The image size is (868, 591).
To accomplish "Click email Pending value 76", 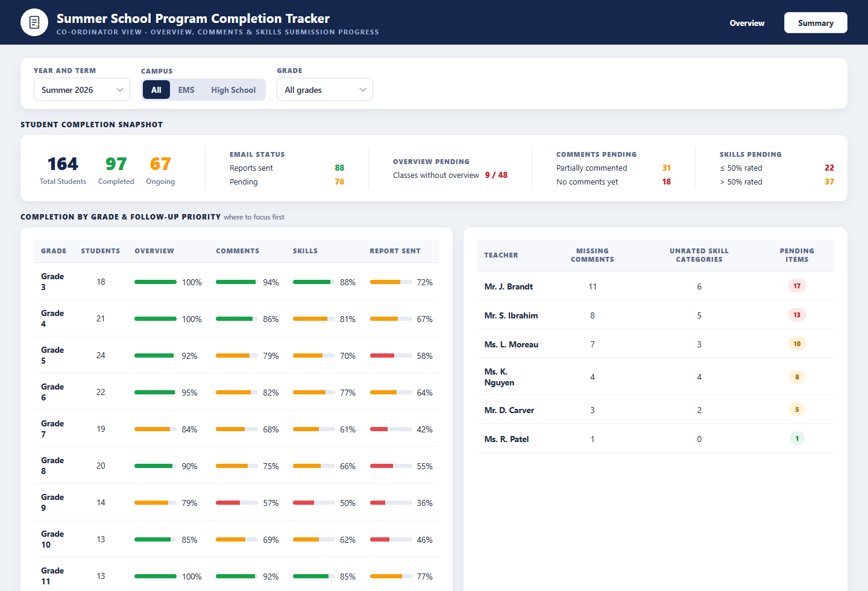I will [x=339, y=182].
